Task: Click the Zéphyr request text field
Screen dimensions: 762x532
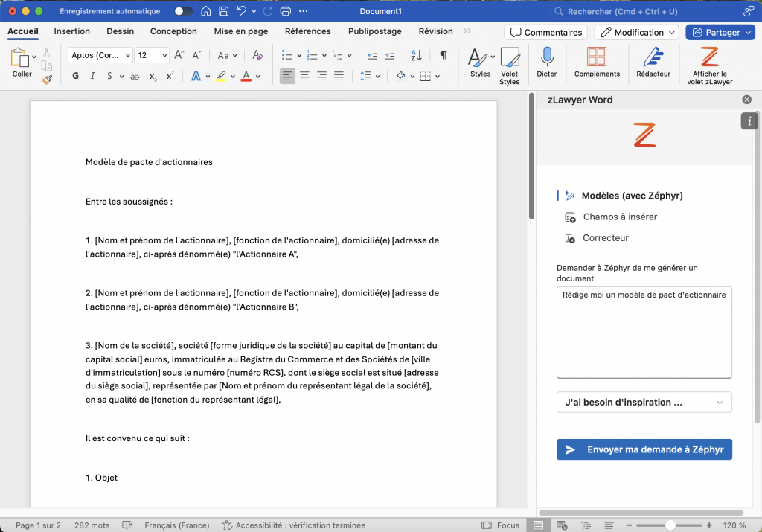Action: click(644, 332)
